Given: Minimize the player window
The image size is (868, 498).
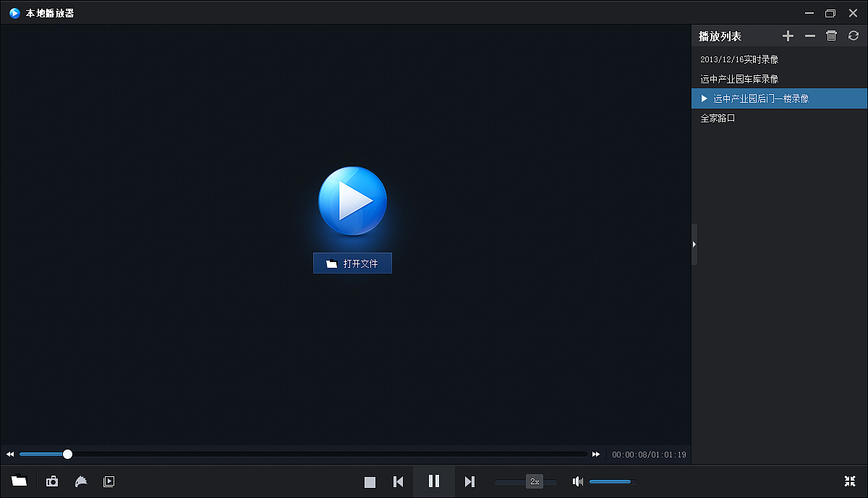Looking at the screenshot, I should (x=808, y=13).
